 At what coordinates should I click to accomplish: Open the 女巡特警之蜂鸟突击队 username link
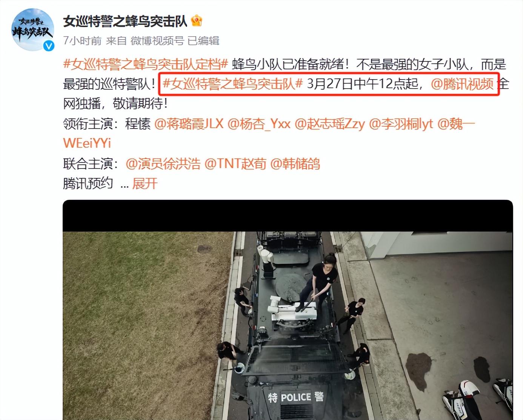click(x=125, y=21)
